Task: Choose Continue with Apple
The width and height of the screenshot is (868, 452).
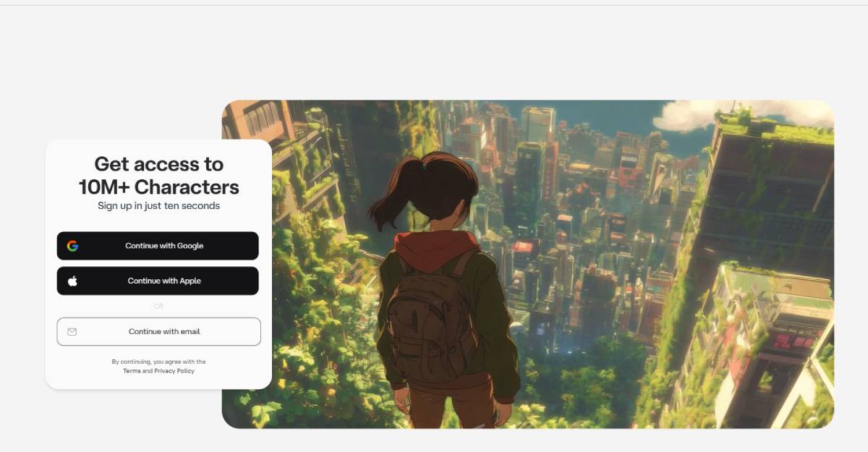Action: point(158,281)
